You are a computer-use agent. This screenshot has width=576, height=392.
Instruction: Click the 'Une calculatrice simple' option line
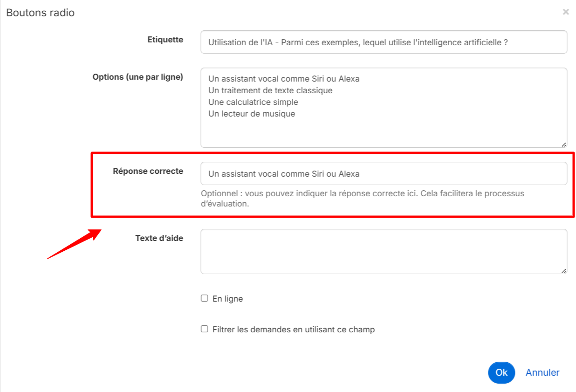pyautogui.click(x=253, y=102)
